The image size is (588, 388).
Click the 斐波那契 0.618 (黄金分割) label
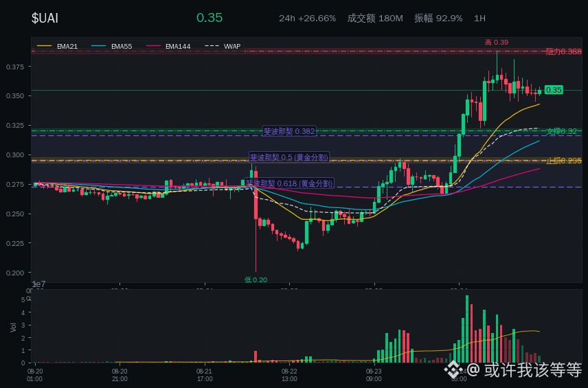289,183
